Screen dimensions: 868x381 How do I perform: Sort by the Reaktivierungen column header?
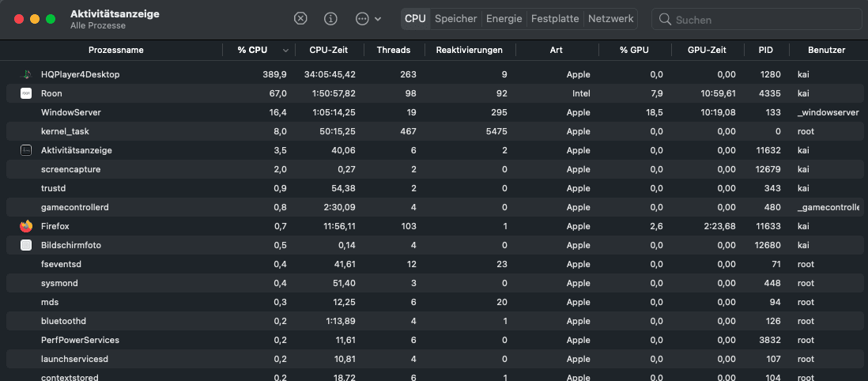tap(470, 50)
